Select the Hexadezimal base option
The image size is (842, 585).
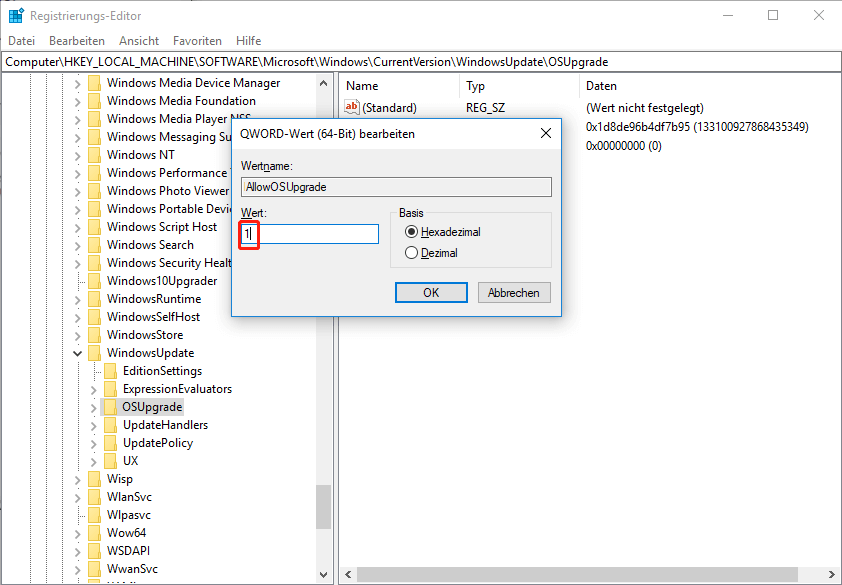coord(444,232)
